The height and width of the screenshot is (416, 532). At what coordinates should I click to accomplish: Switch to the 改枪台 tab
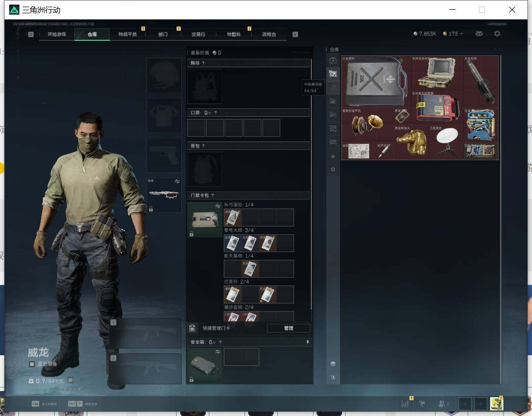pos(269,34)
